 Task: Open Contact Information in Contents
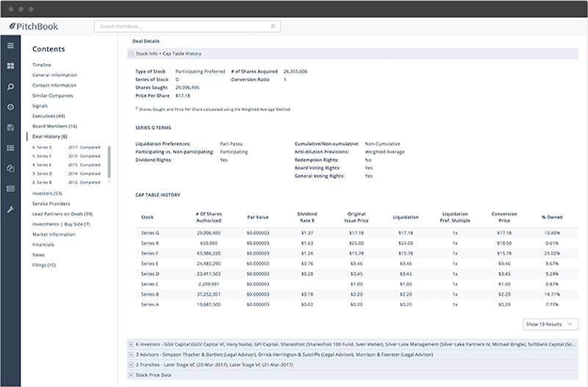(x=54, y=85)
